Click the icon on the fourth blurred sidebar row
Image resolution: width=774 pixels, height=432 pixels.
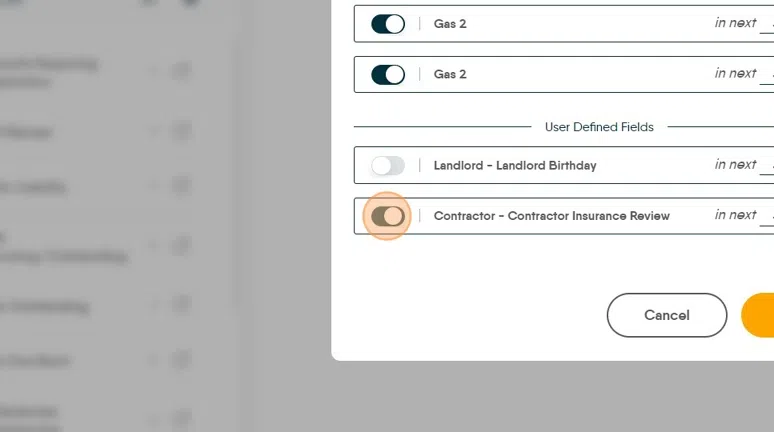[181, 245]
